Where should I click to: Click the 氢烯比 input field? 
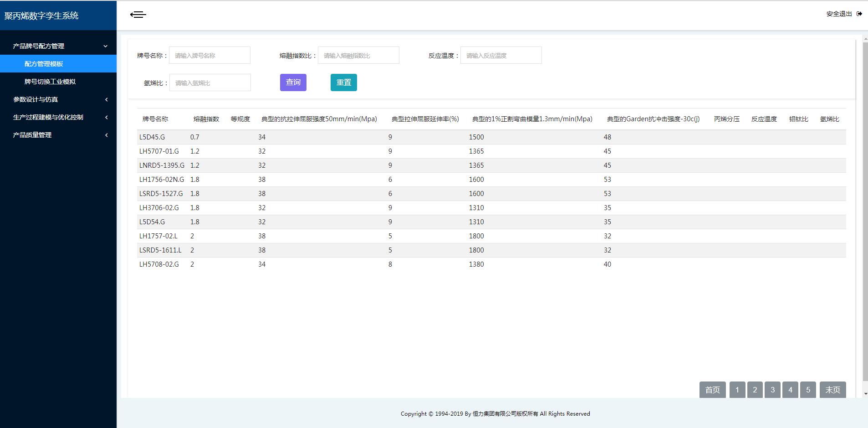(x=210, y=83)
